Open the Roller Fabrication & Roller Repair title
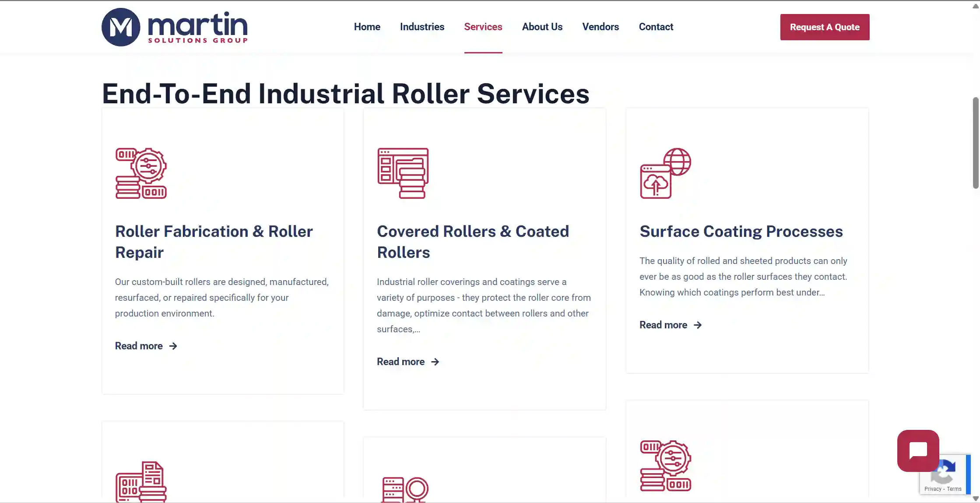The width and height of the screenshot is (980, 503). click(214, 242)
